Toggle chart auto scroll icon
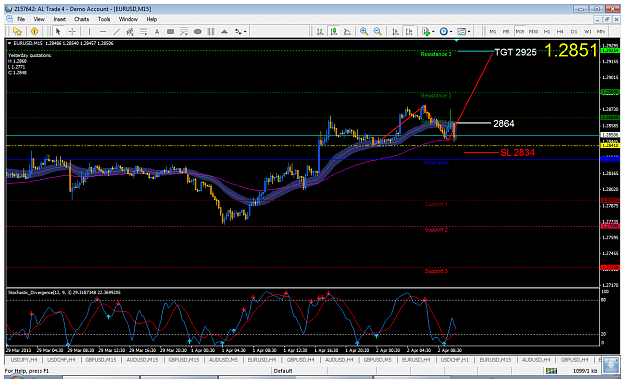Image resolution: width=625 pixels, height=379 pixels. [x=395, y=31]
